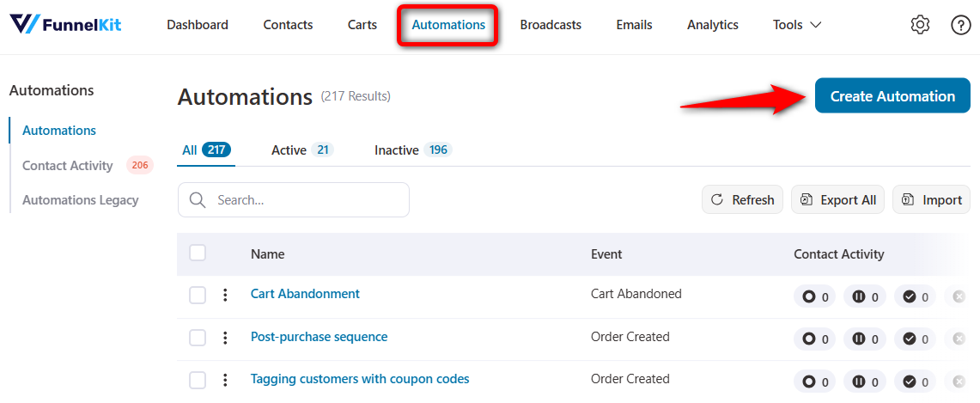This screenshot has height=403, width=980.
Task: Open Broadcasts in top navigation
Action: tap(551, 25)
